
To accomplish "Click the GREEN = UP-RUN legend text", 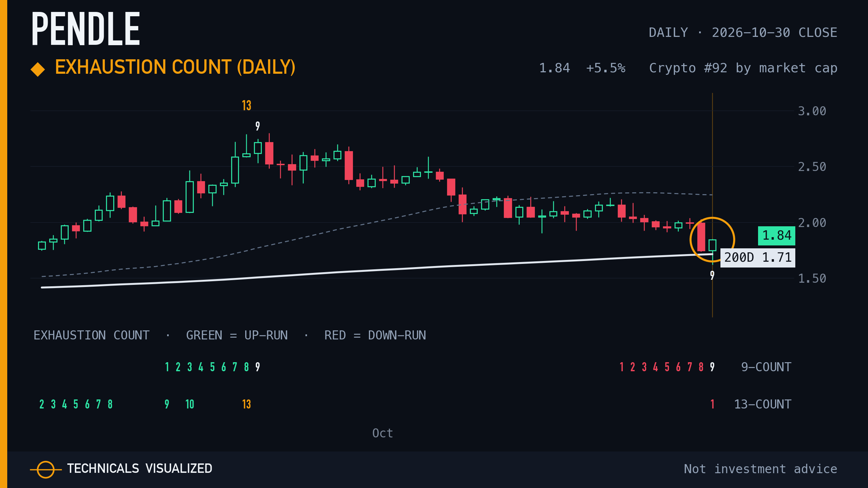I will 237,335.
